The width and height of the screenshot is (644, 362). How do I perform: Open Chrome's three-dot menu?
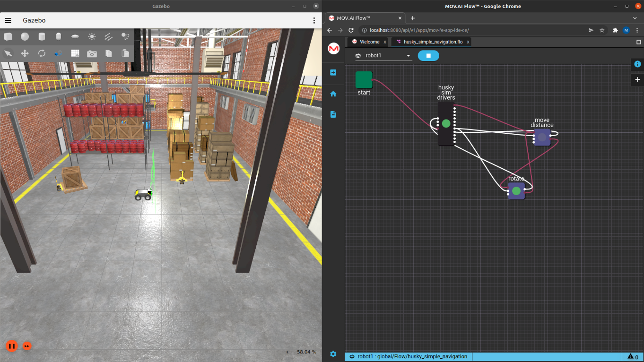click(x=637, y=30)
